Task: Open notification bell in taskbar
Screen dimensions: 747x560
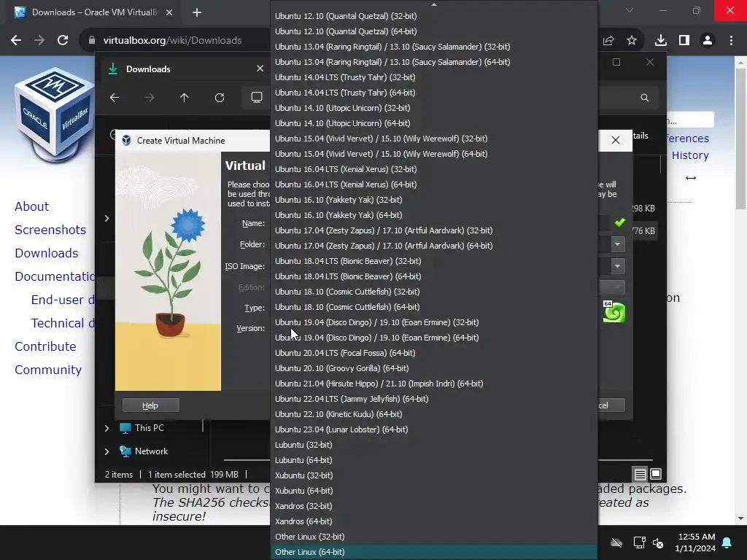Action: tap(727, 542)
